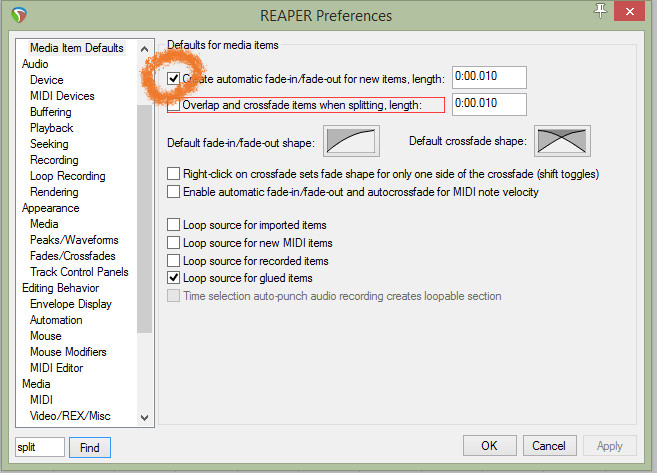Click the search box containing 'split'

click(x=40, y=447)
